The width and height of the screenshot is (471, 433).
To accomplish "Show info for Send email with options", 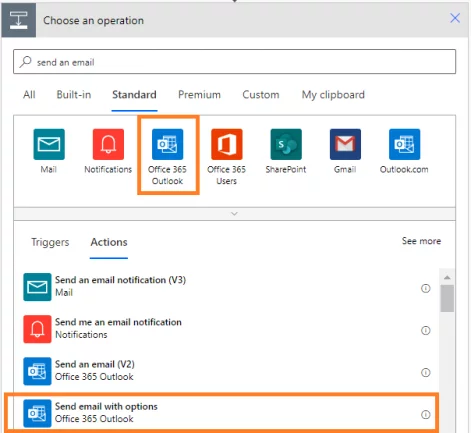I will tap(426, 414).
